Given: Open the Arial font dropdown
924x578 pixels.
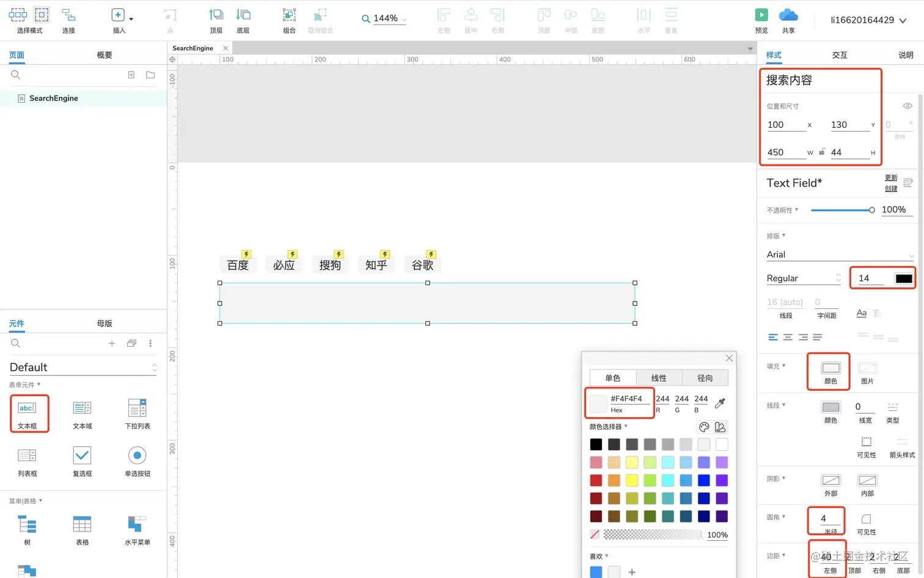Looking at the screenshot, I should click(840, 254).
